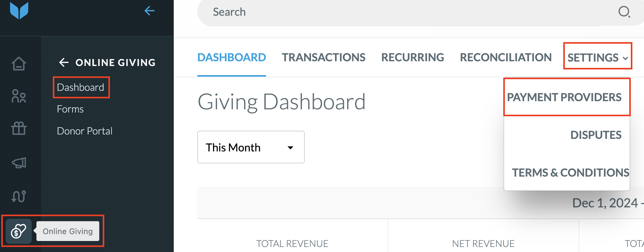Screen dimensions: 644x252
Task: Choose Payment Providers from Settings menu
Action: 564,97
